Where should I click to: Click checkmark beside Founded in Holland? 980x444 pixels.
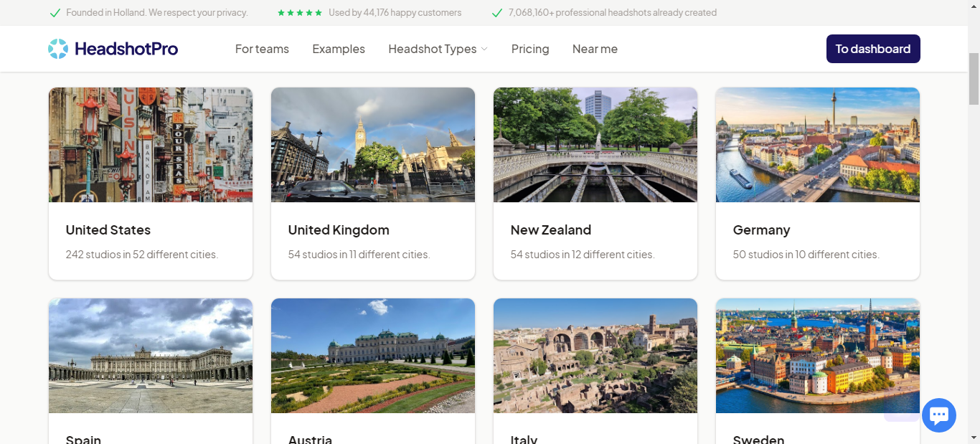[x=55, y=13]
